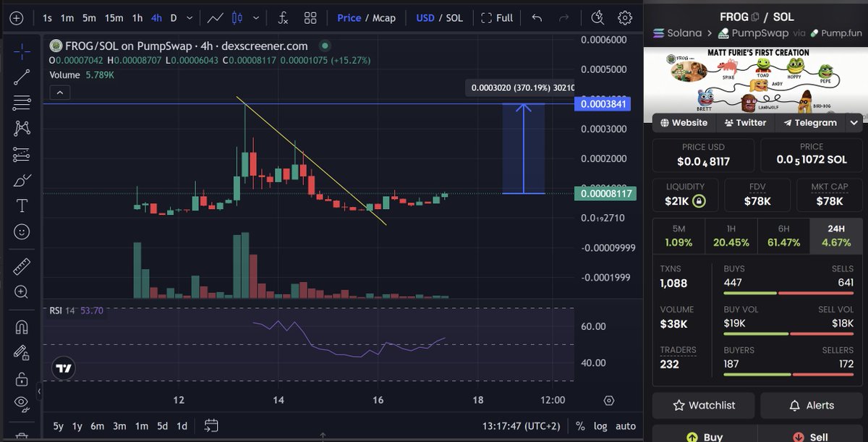The width and height of the screenshot is (868, 442).
Task: Select the D daily interval
Action: click(174, 18)
